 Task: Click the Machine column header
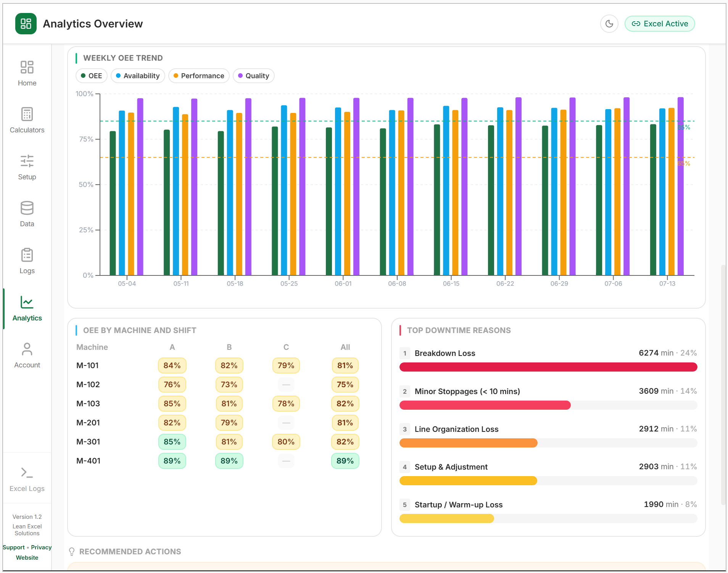point(92,347)
